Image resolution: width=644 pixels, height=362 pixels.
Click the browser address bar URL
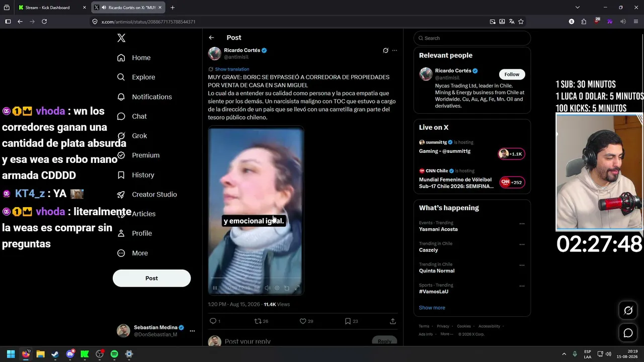coord(148,22)
